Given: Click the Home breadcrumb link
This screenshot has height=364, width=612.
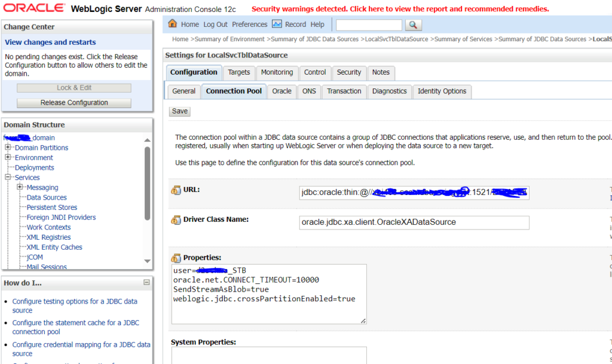Looking at the screenshot, I should click(x=180, y=39).
